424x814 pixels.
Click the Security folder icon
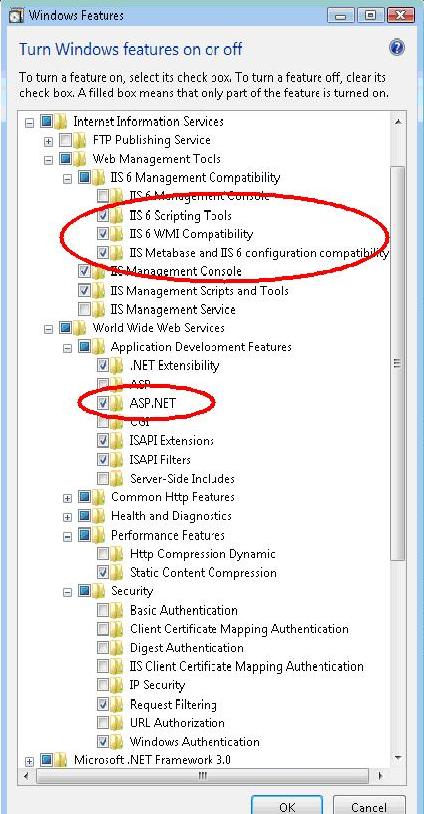[99, 591]
